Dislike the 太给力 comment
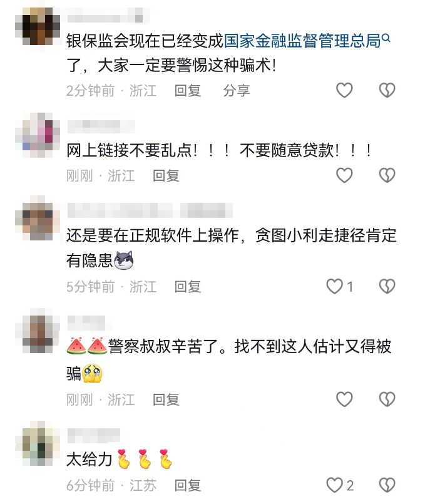 (387, 485)
